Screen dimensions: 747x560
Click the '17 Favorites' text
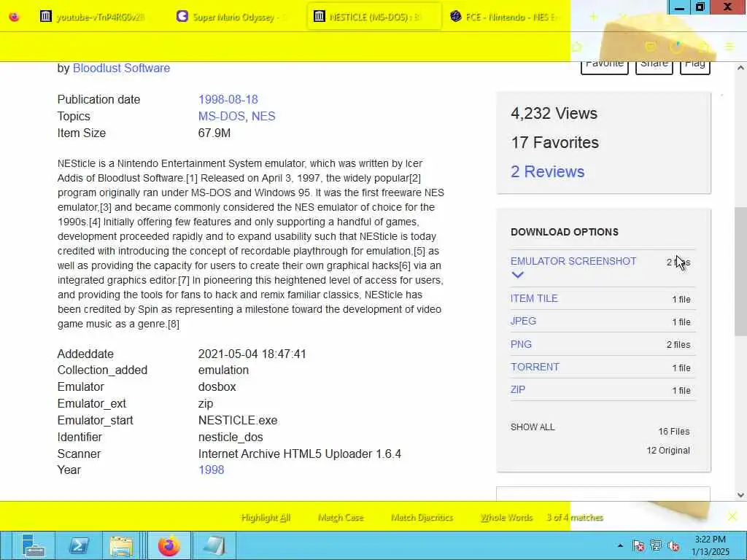coord(554,142)
